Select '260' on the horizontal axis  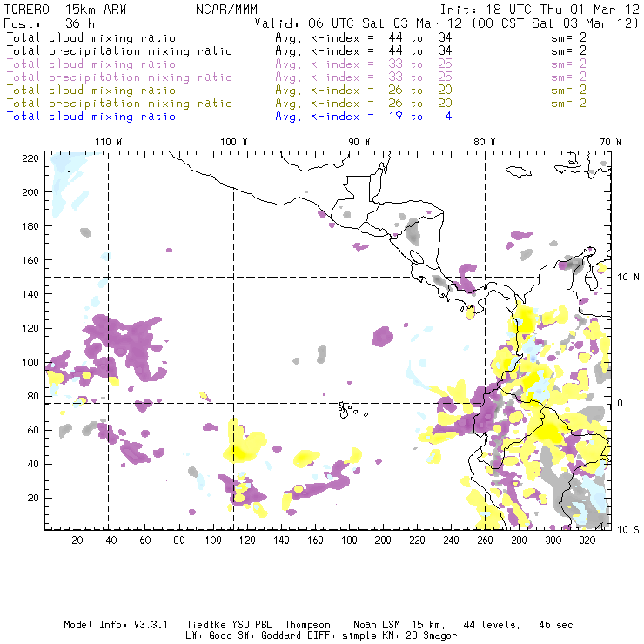(485, 540)
